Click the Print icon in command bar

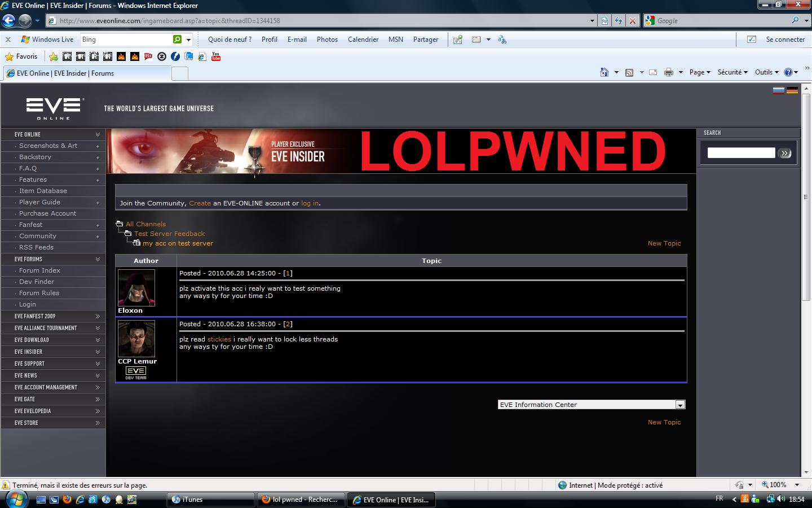tap(669, 72)
